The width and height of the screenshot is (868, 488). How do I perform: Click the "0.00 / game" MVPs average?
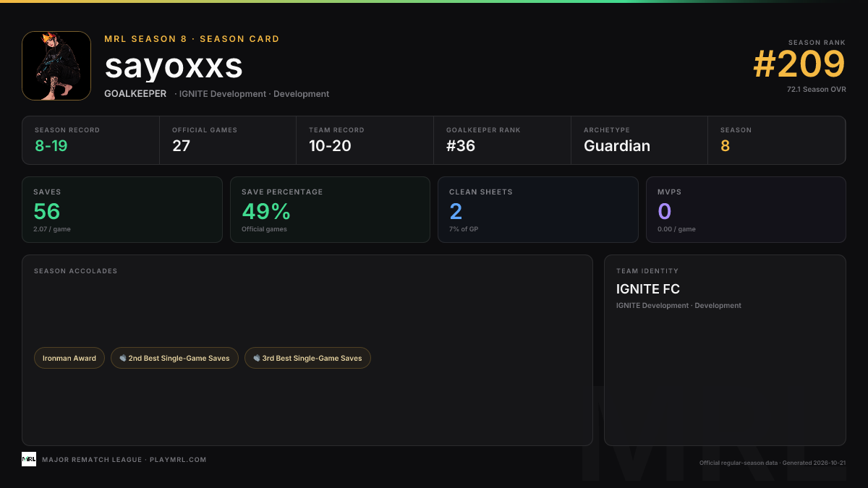click(x=676, y=229)
